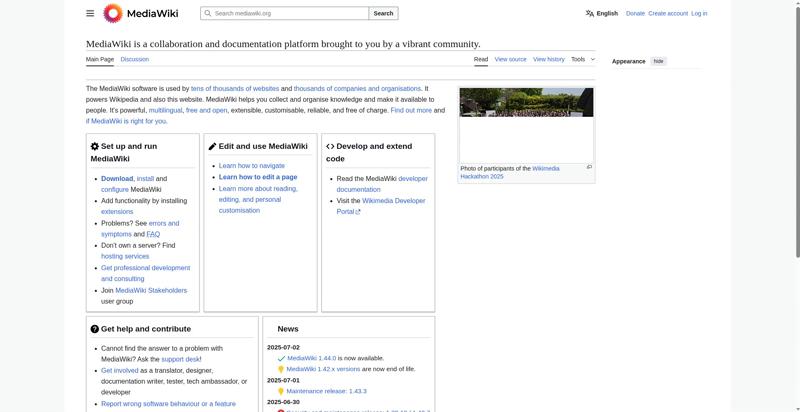Click the pencil icon beside Edit and use MediaWiki

[x=213, y=146]
